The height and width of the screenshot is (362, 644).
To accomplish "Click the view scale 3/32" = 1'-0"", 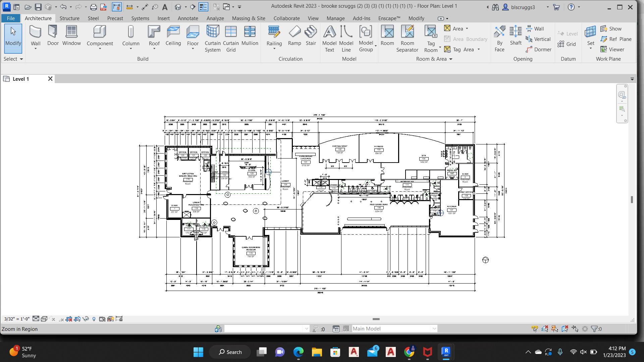I will coord(17,319).
